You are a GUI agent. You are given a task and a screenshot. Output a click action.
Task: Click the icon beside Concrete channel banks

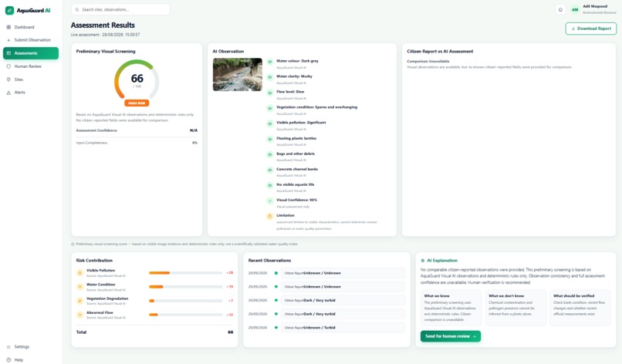(x=270, y=170)
